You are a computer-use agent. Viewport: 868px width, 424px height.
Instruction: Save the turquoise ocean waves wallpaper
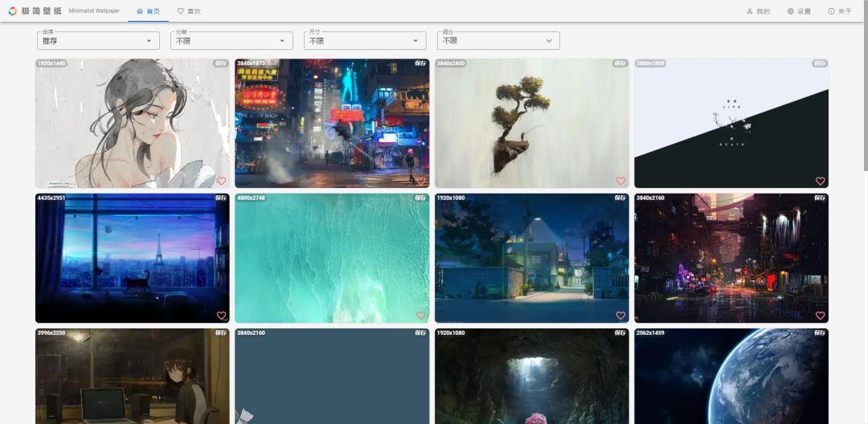coord(420,198)
